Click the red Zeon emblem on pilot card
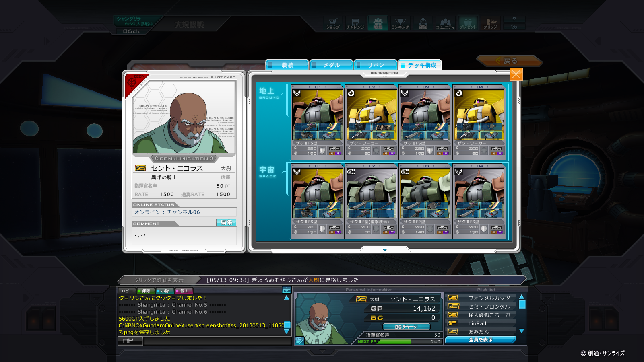Image resolution: width=644 pixels, height=362 pixels. click(132, 82)
